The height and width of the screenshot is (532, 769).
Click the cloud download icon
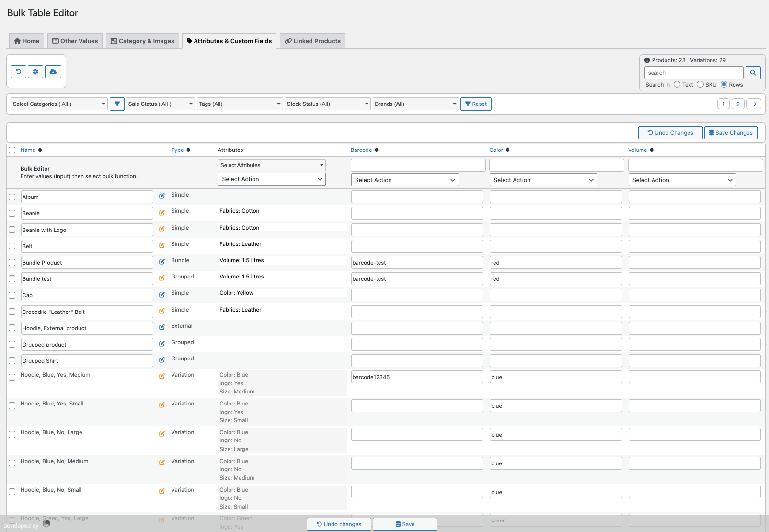tap(53, 71)
